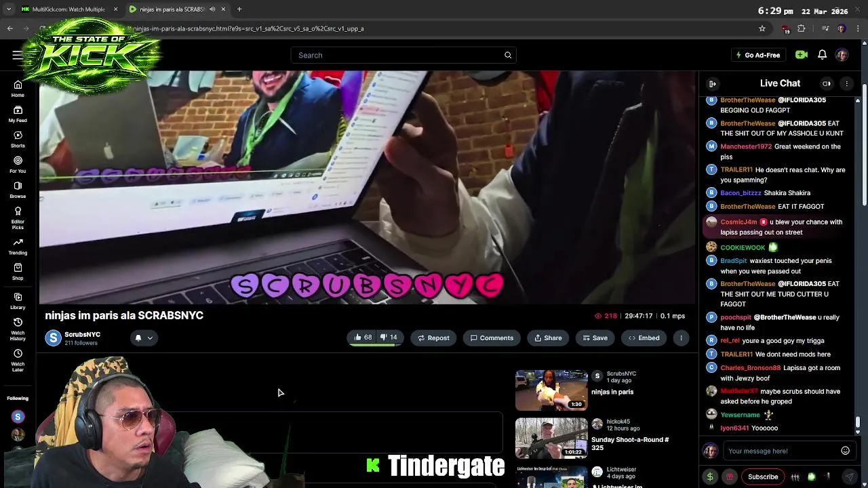Open the emoji picker in chat
The width and height of the screenshot is (868, 488).
tap(845, 451)
